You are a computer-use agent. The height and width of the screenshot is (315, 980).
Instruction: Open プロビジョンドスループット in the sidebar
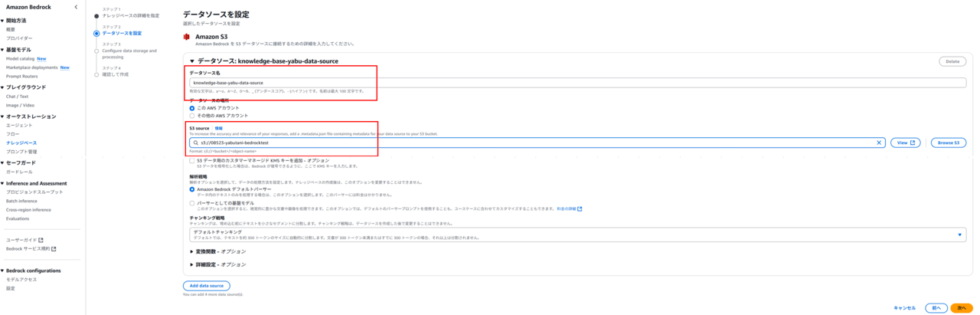(x=34, y=192)
